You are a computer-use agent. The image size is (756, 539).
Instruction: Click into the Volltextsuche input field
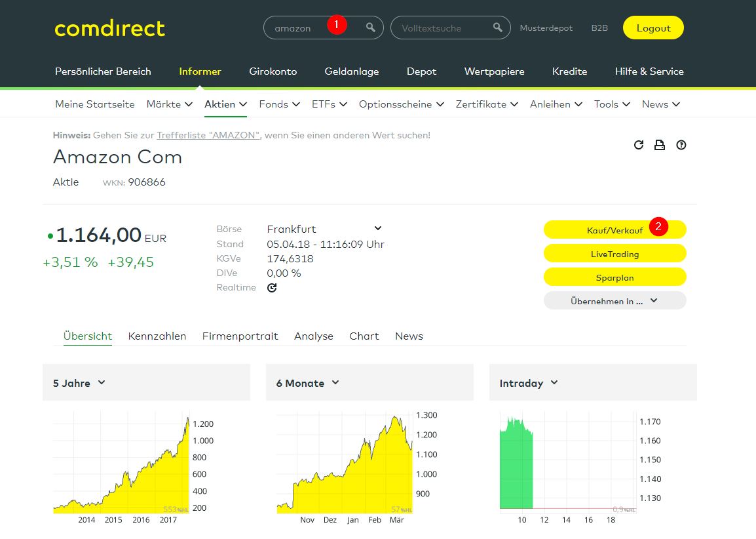[x=439, y=28]
